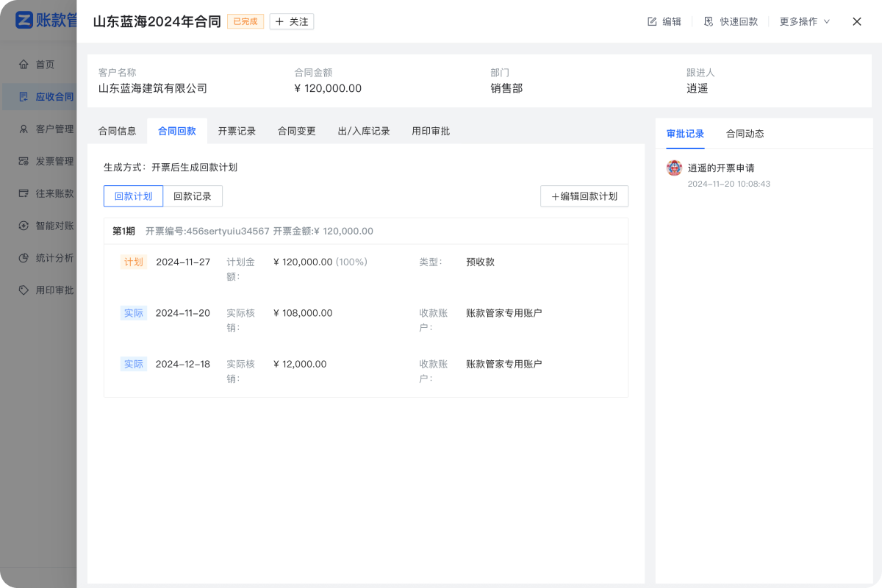Click the 智能对账 reconciliation icon
Image resolution: width=882 pixels, height=588 pixels.
24,226
